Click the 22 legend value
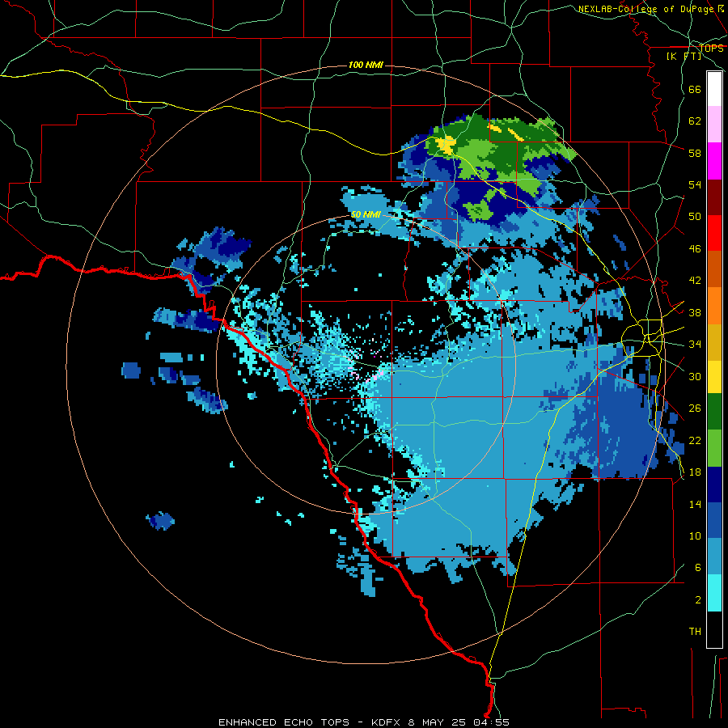The width and height of the screenshot is (728, 728). point(695,440)
